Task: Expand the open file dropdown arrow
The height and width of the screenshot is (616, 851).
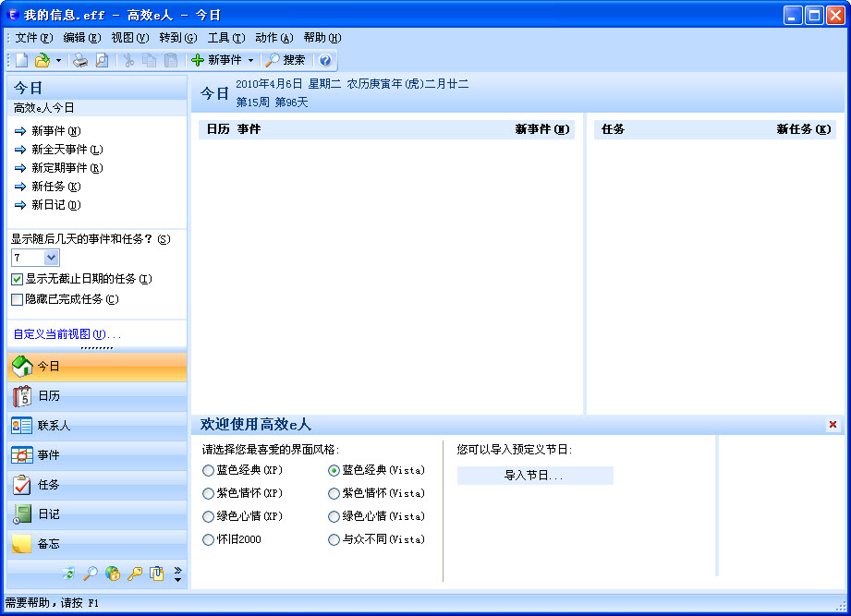Action: (x=58, y=60)
